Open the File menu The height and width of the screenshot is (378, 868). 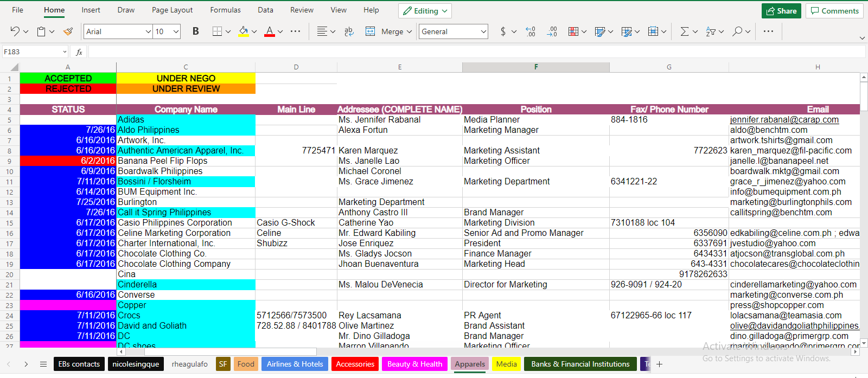click(17, 10)
